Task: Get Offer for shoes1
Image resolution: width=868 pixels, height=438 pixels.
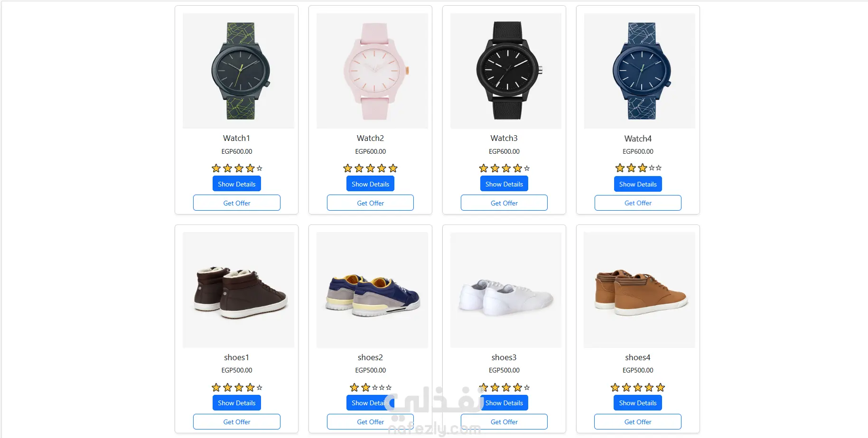Action: point(237,422)
